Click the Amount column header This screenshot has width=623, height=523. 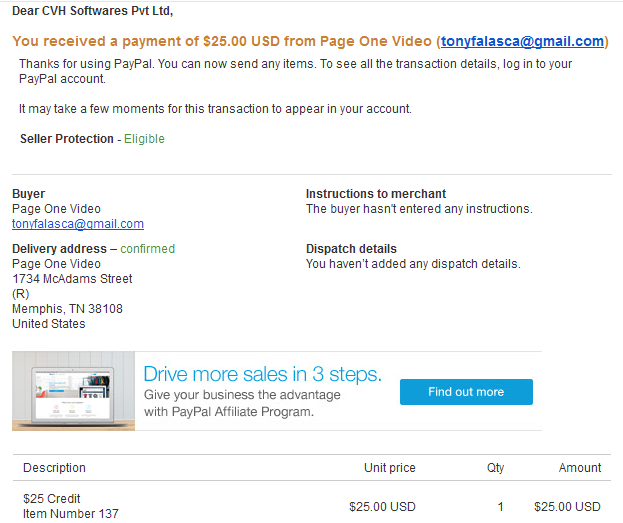(580, 468)
